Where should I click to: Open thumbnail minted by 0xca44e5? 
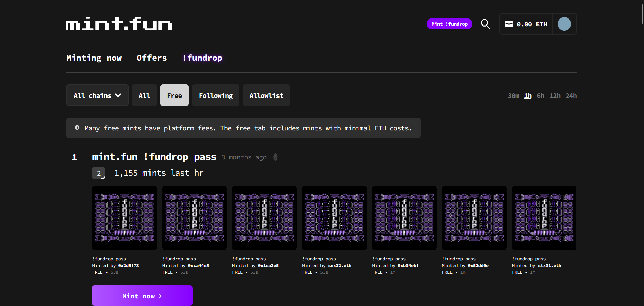[195, 218]
